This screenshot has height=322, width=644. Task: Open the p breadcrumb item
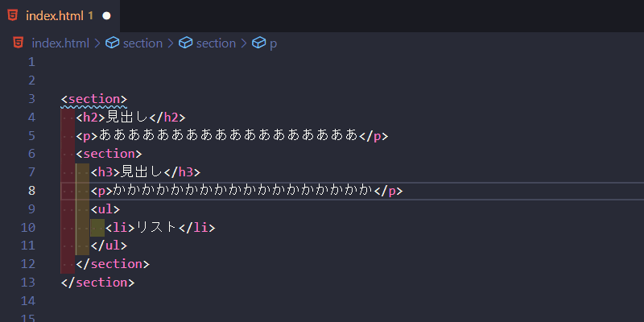pyautogui.click(x=273, y=44)
